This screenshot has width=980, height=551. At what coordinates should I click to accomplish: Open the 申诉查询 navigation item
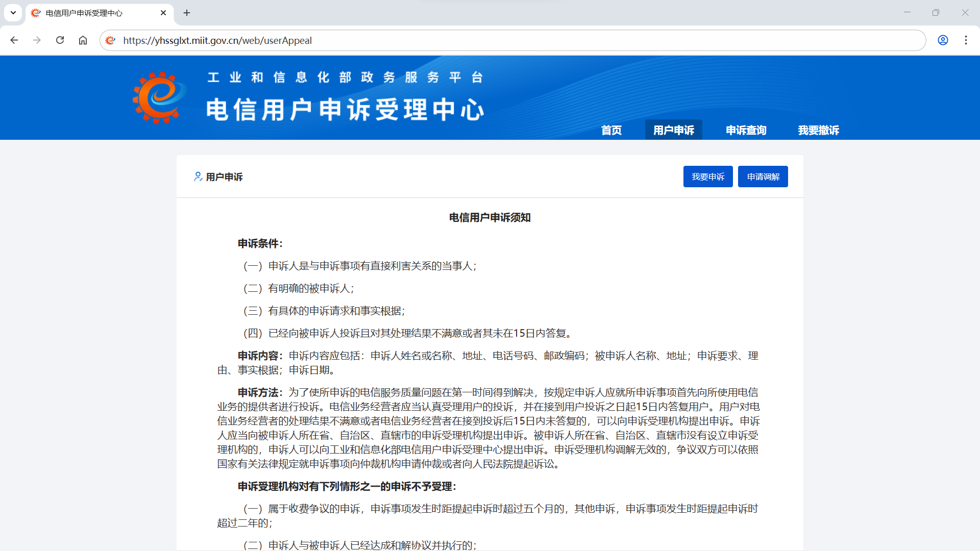pyautogui.click(x=746, y=130)
